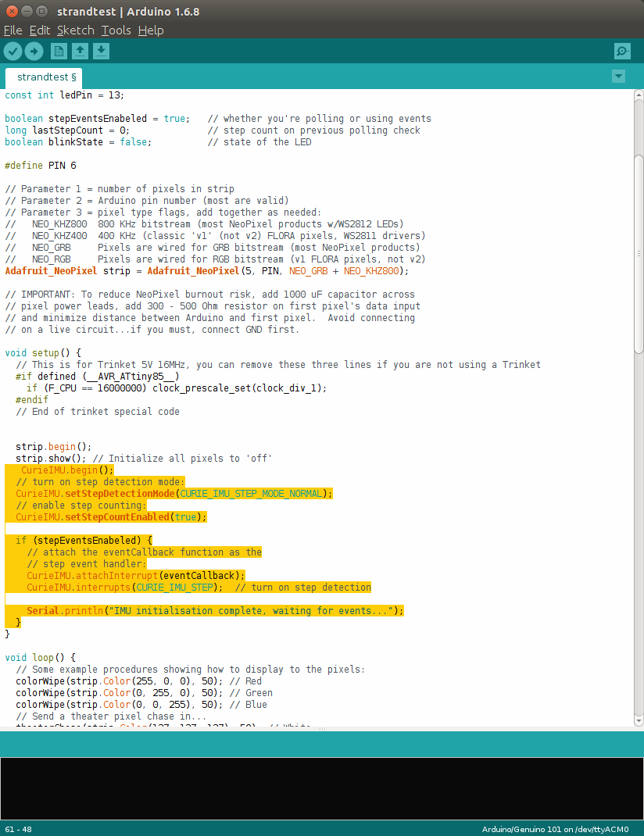This screenshot has width=644, height=836.
Task: Click 'CurieIMU.setStepCountEnabled(true);' line
Action: point(112,517)
